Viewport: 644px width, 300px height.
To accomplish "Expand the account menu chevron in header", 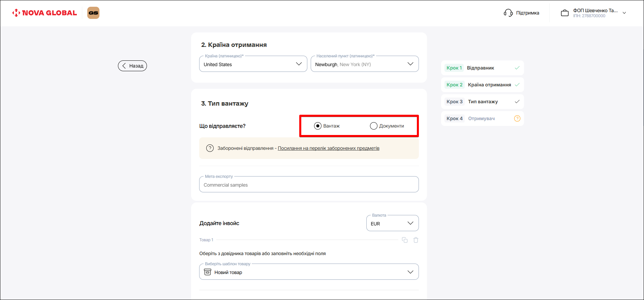I will point(624,13).
